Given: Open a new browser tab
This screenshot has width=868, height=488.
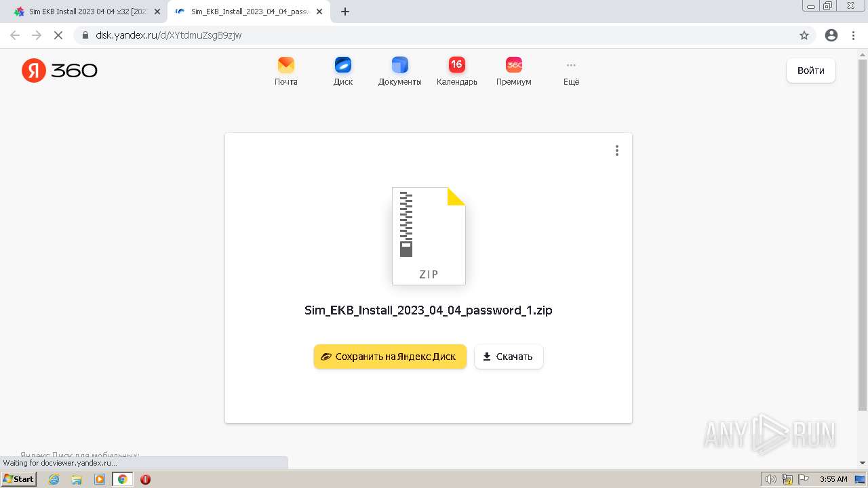Looking at the screenshot, I should 345,12.
